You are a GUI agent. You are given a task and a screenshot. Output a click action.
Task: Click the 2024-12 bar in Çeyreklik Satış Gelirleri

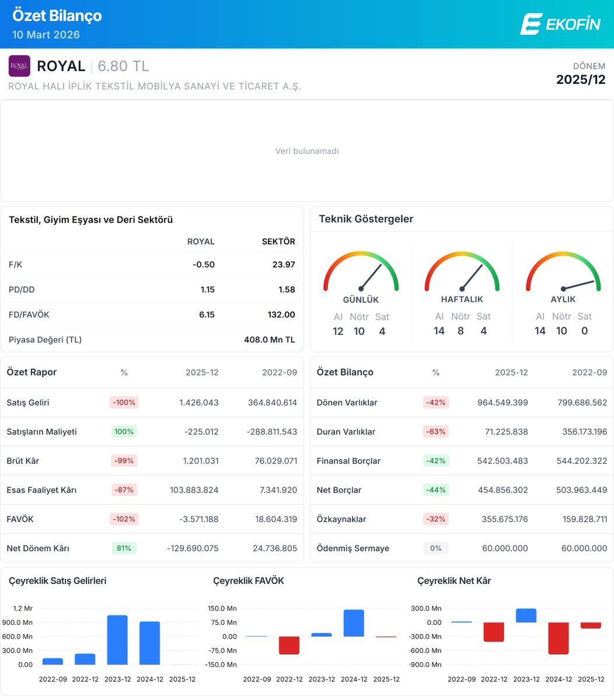149,643
